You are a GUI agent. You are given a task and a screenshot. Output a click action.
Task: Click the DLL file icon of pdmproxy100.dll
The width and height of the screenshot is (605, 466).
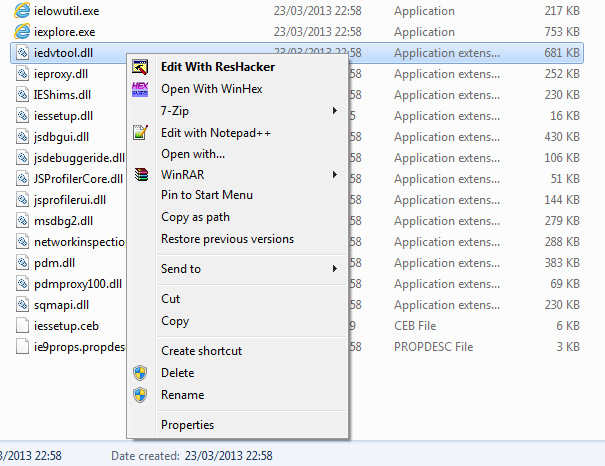click(22, 284)
